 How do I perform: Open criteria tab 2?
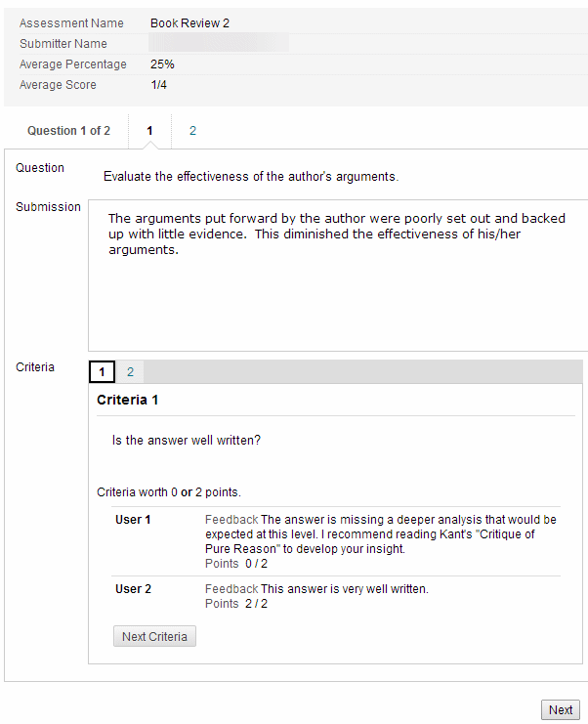(x=130, y=372)
